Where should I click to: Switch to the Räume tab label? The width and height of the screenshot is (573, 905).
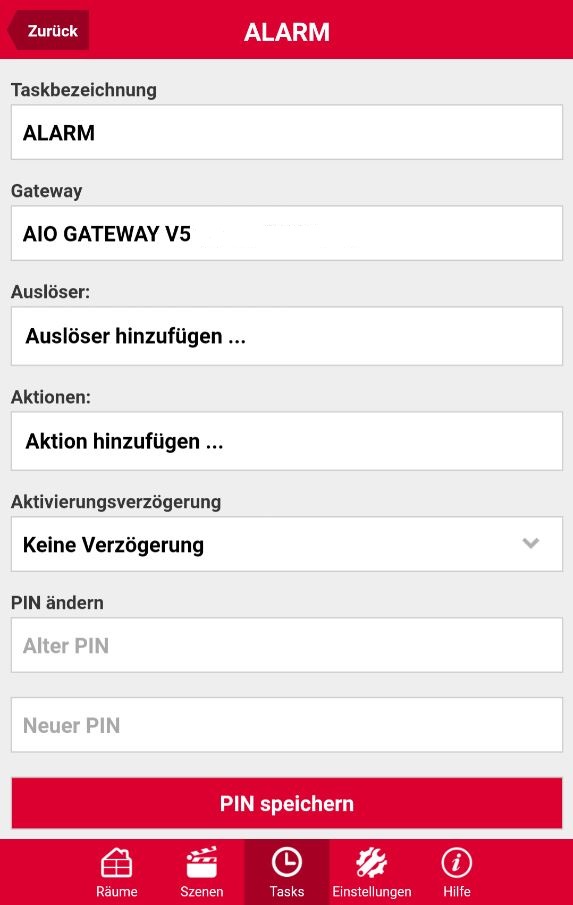[x=117, y=891]
